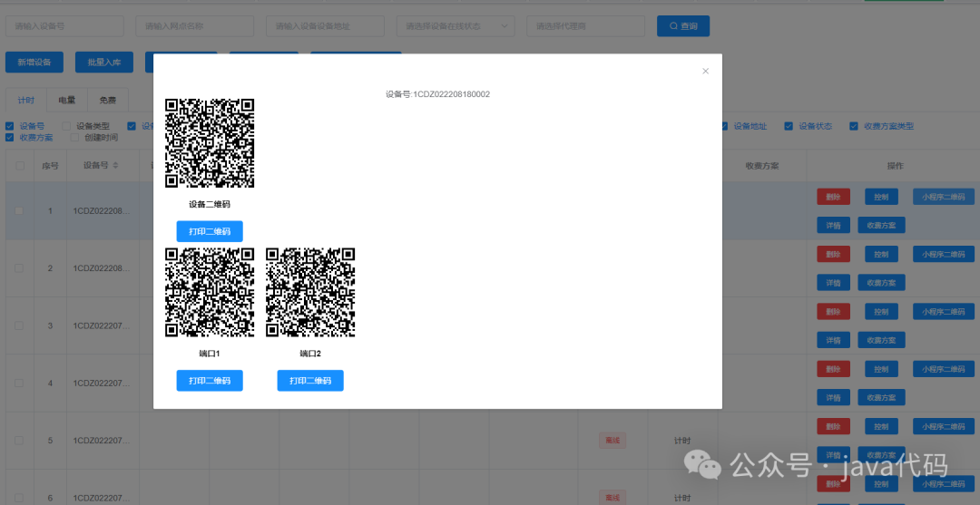
Task: Uncheck the 收费方案 column checkbox
Action: coord(9,137)
